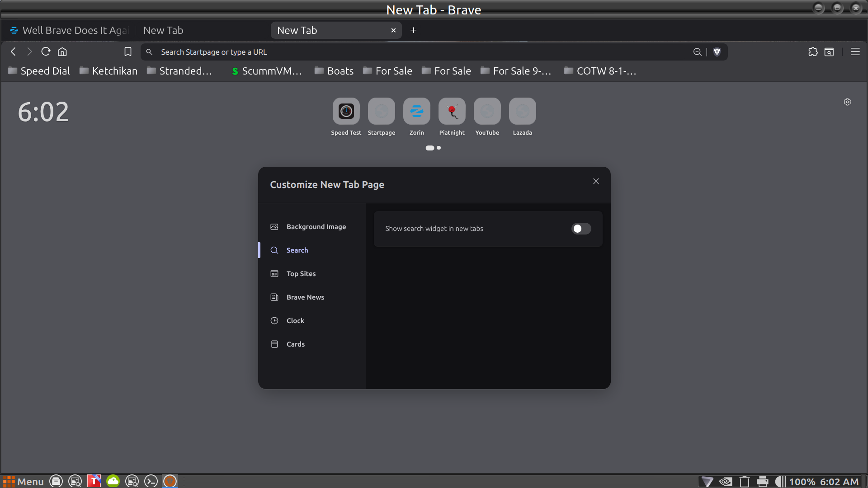Screen dimensions: 868x488
Task: Click the customize gear icon on new tab page
Action: click(847, 102)
